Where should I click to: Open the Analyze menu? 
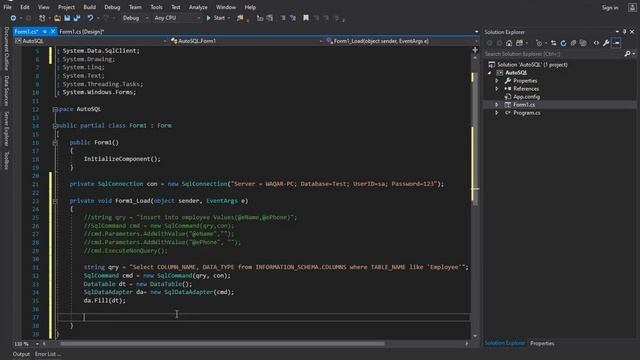198,7
